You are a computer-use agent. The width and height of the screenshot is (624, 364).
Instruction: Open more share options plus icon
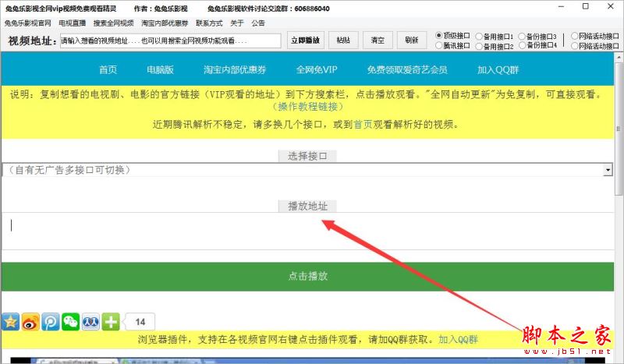[x=111, y=321]
